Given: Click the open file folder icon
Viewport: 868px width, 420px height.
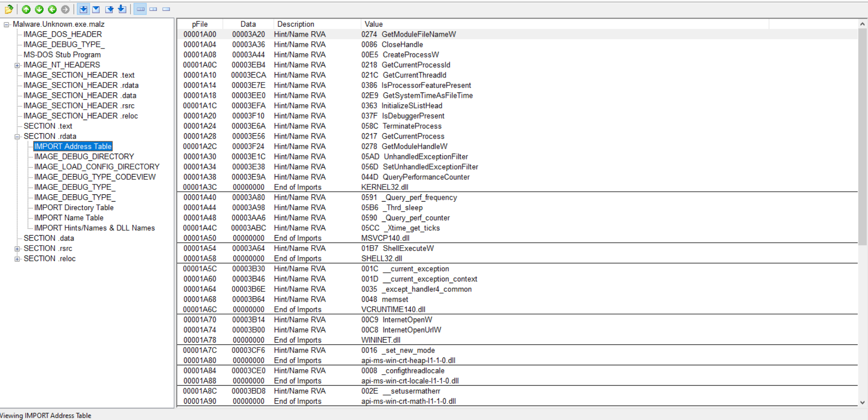Looking at the screenshot, I should tap(9, 9).
